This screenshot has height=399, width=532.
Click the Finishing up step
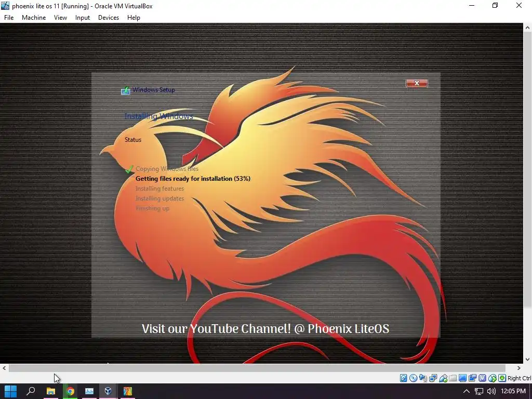point(152,208)
